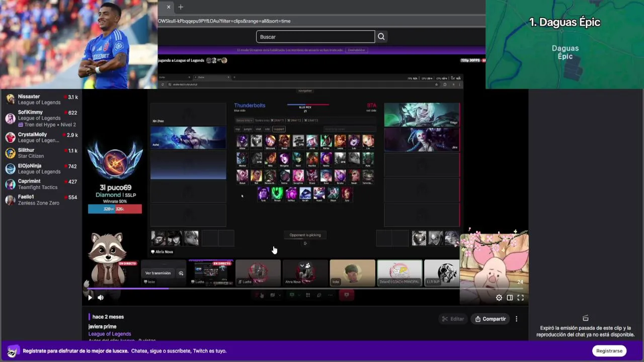Open the League of Legends category link
The width and height of the screenshot is (644, 362).
[x=110, y=334]
